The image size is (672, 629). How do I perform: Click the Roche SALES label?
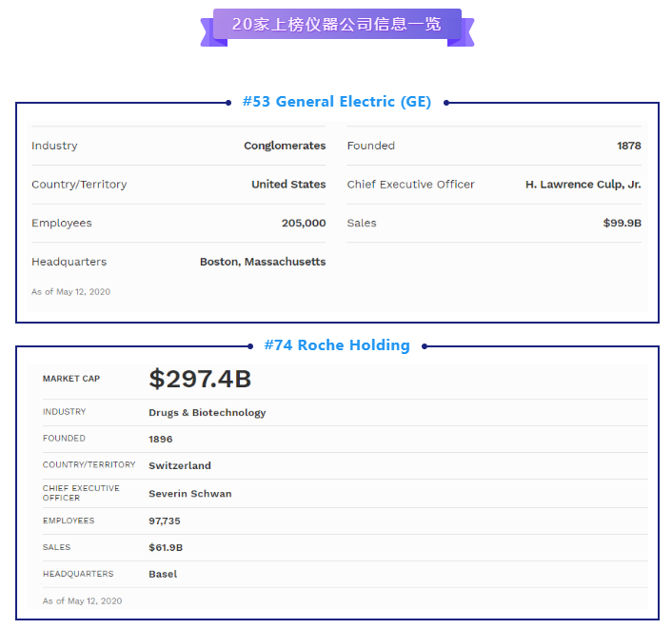click(56, 547)
